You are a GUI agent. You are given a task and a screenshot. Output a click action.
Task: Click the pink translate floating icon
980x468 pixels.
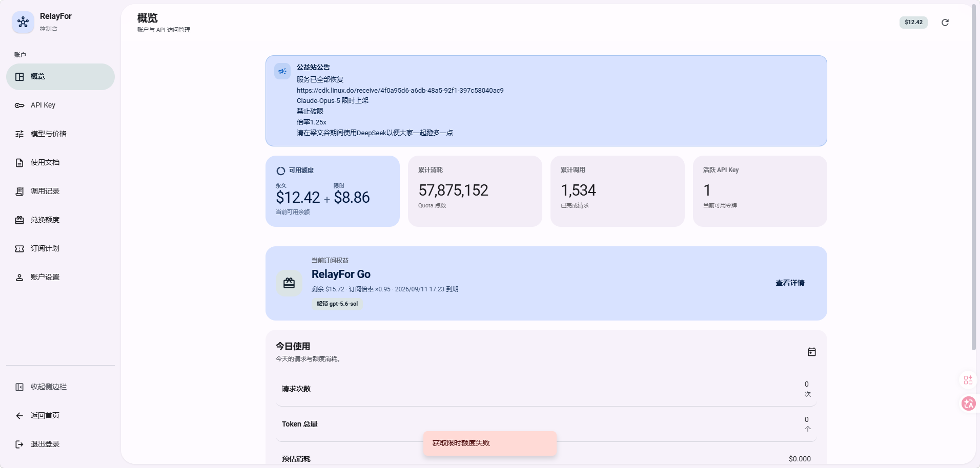point(968,403)
